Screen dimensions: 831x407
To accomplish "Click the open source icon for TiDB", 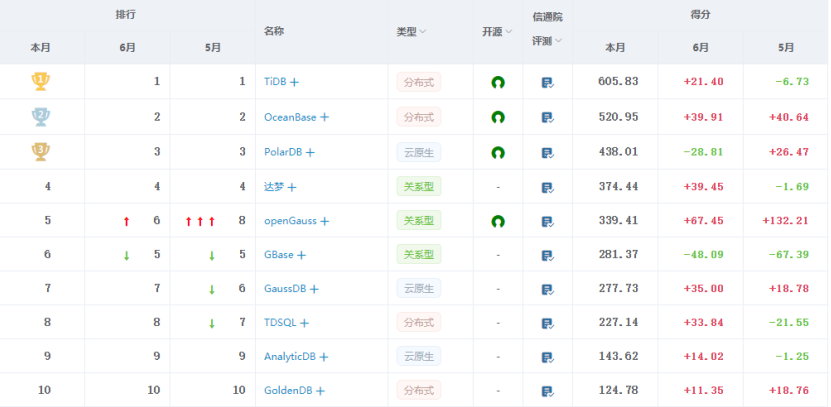I will click(498, 82).
